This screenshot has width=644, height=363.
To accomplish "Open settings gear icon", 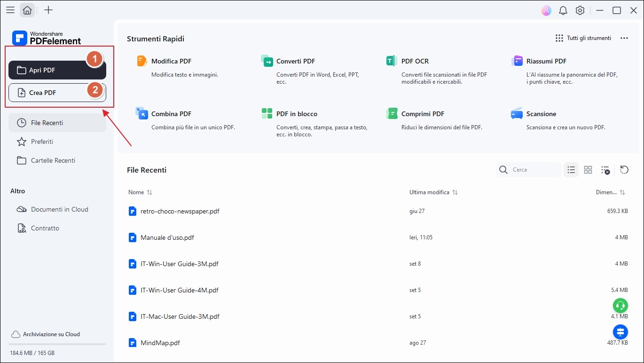I will coord(580,10).
